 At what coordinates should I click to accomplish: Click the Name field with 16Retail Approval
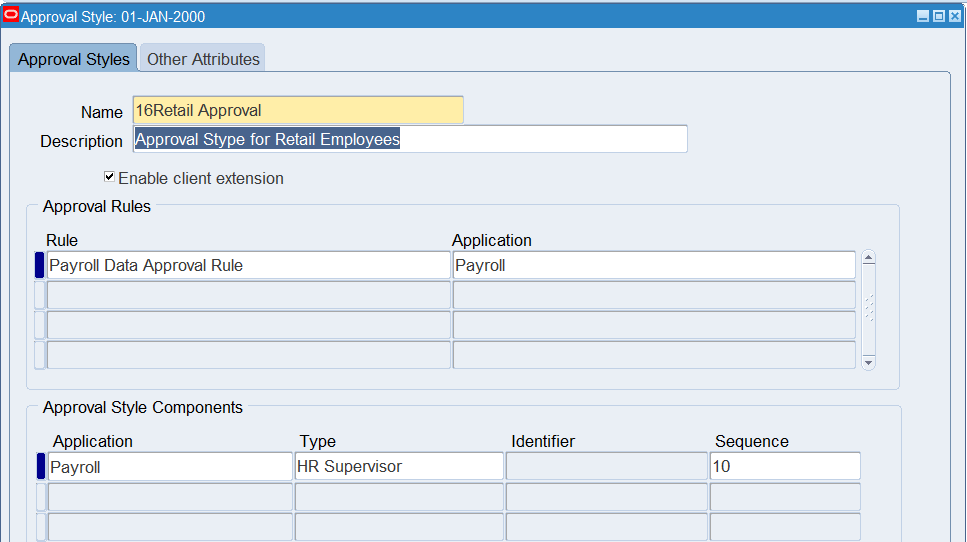[297, 110]
